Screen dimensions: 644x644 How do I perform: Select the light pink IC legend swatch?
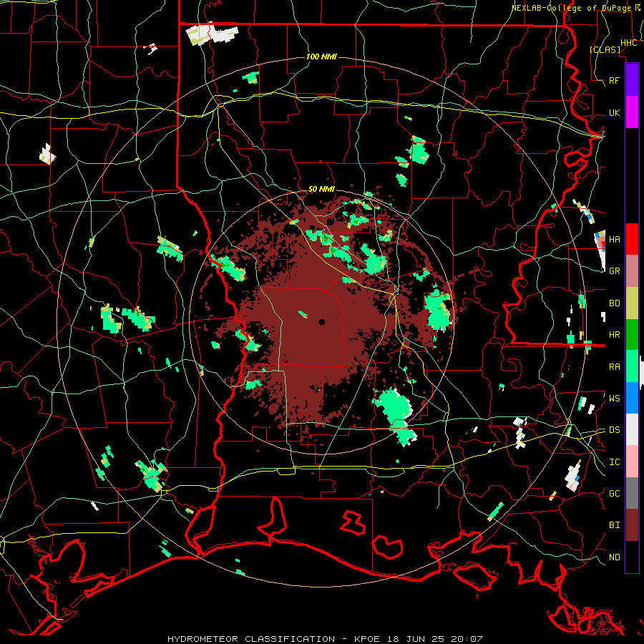632,462
